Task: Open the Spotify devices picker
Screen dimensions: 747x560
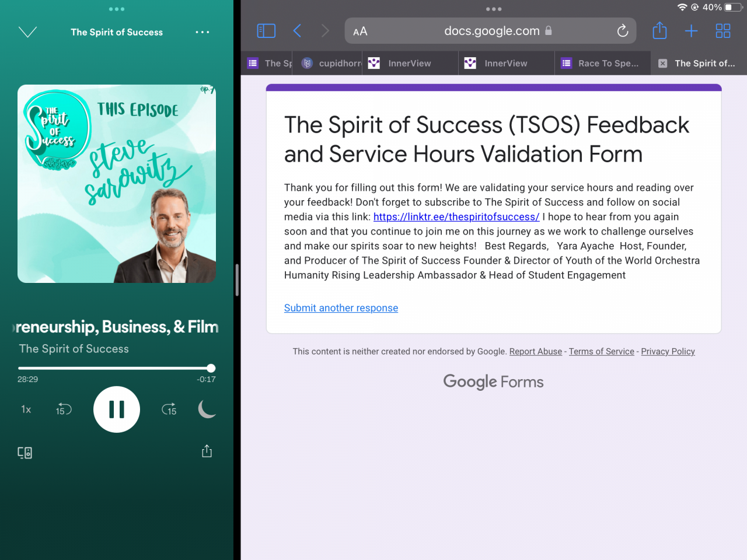Action: (25, 453)
